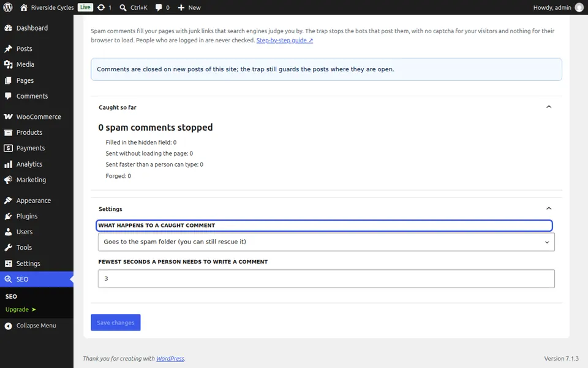Viewport: 588px width, 368px height.
Task: Click 'Sent faster than a person can type: 0'
Action: (154, 164)
